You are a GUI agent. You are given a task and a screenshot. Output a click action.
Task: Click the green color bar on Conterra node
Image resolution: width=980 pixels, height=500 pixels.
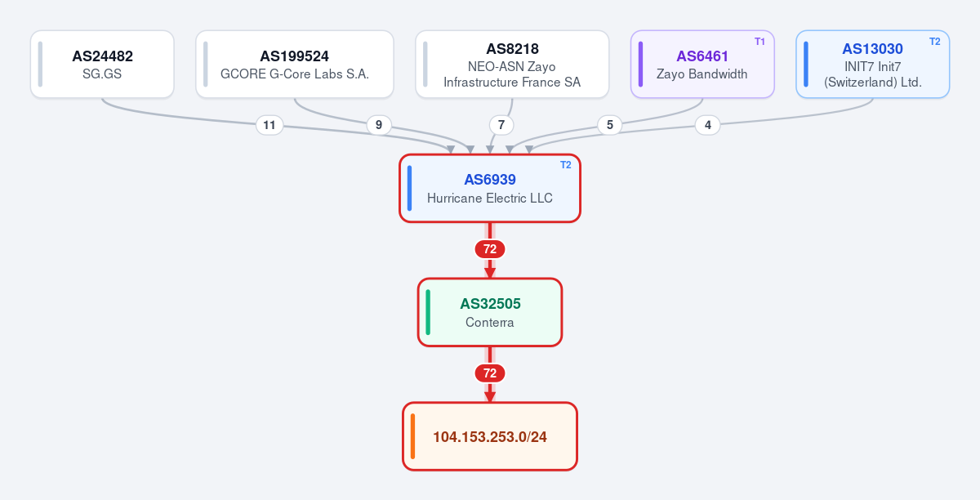[x=428, y=312]
